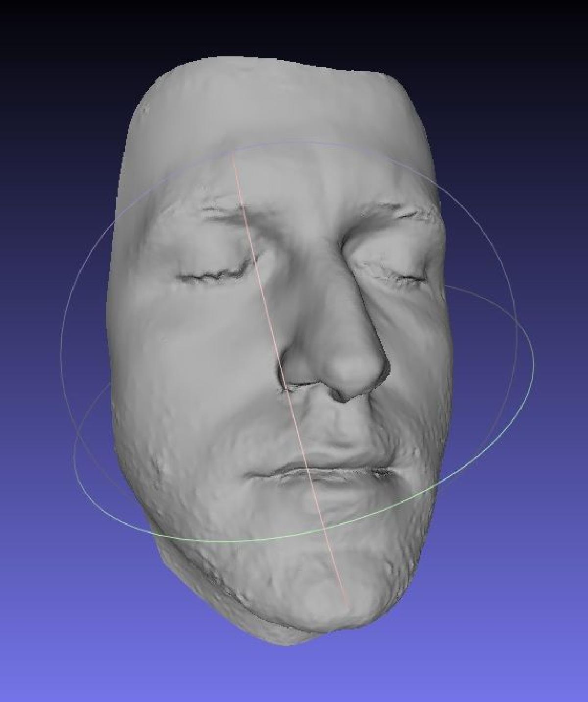588x702 pixels.
Task: Click the blue trackball circle above the forehead
Action: 304,144
